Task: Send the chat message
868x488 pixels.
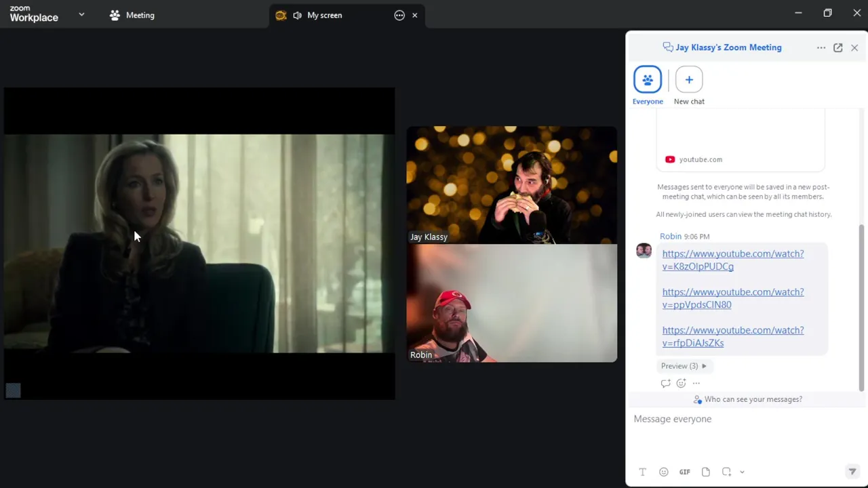Action: tap(852, 472)
